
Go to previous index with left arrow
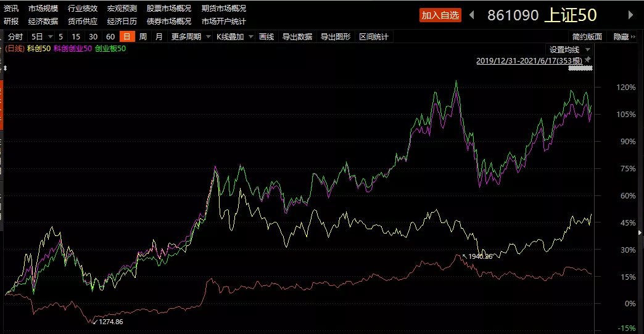click(x=472, y=15)
